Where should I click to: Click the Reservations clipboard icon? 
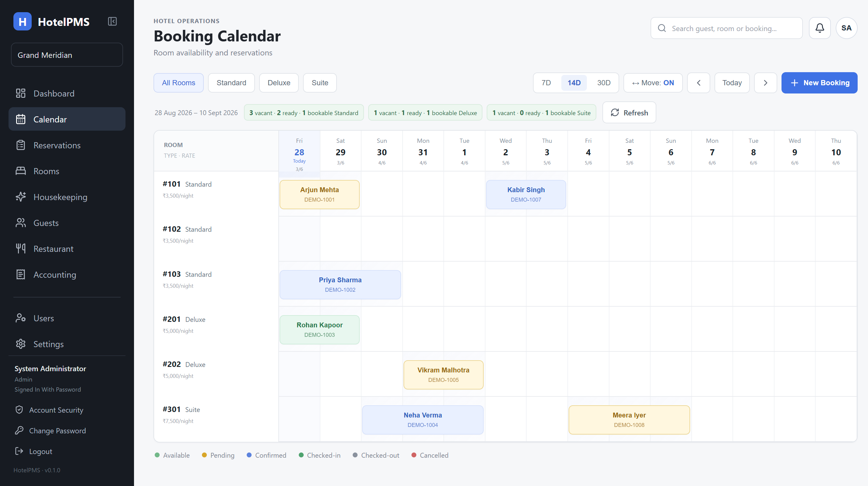click(x=20, y=145)
